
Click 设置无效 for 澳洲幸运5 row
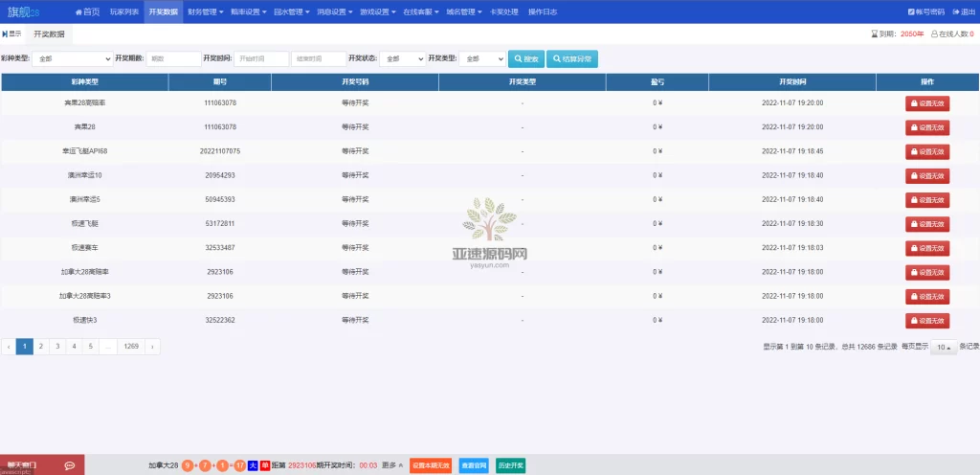tap(927, 200)
